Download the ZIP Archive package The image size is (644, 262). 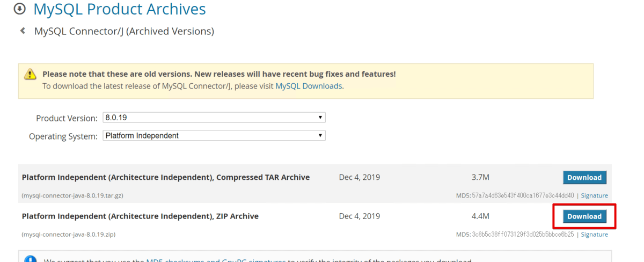tap(584, 216)
